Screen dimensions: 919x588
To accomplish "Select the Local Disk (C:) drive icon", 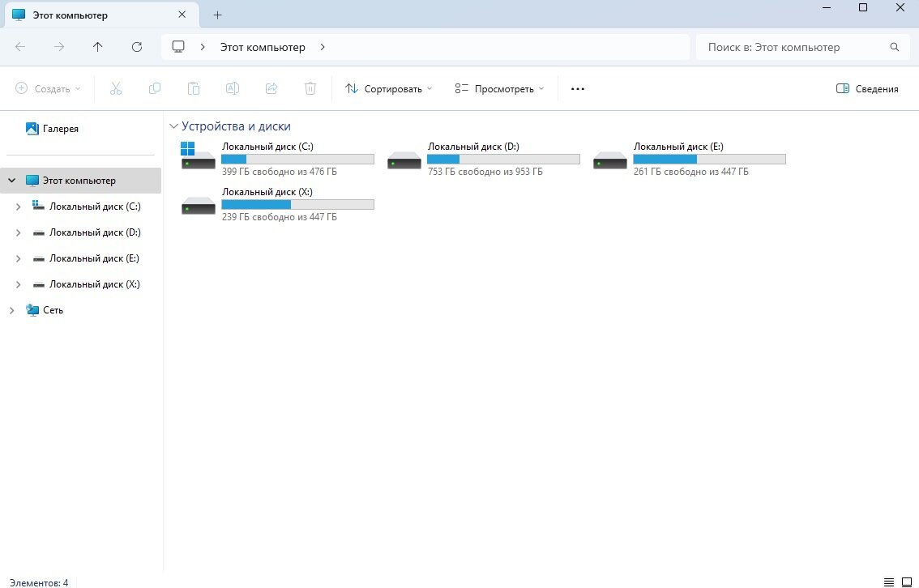I will (198, 156).
